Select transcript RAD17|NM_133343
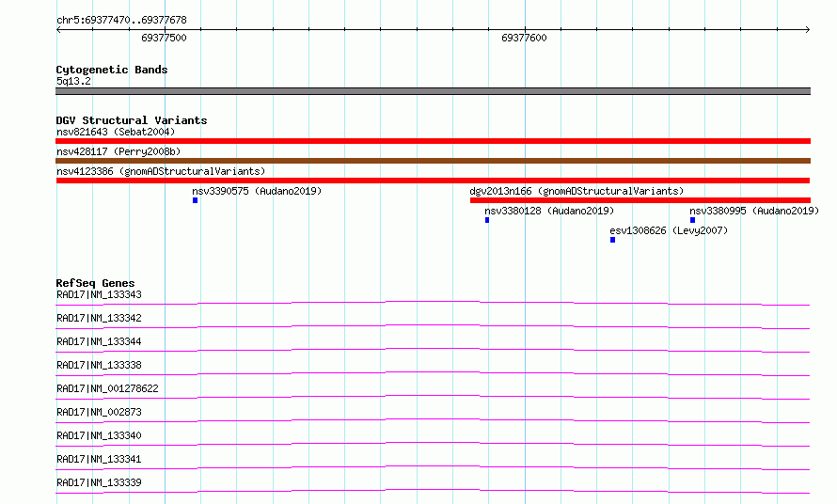The width and height of the screenshot is (837, 504). (x=100, y=294)
